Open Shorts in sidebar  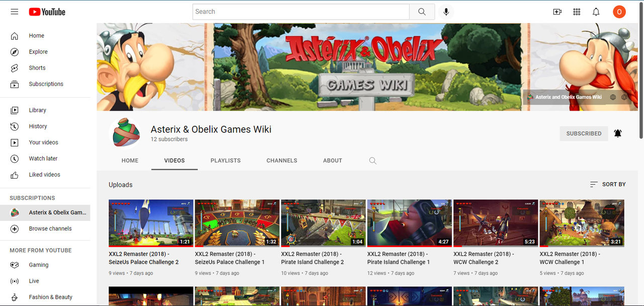pyautogui.click(x=45, y=68)
